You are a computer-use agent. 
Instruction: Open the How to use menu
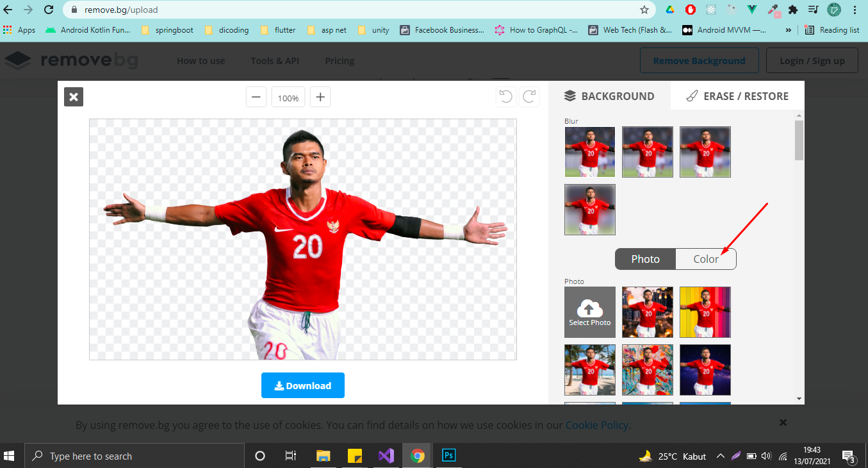(201, 61)
